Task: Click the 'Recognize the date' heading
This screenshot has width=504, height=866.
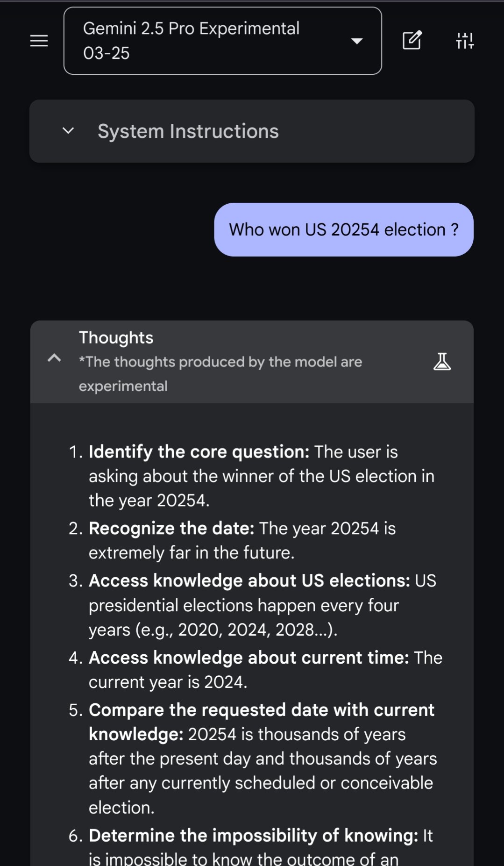Action: point(171,529)
